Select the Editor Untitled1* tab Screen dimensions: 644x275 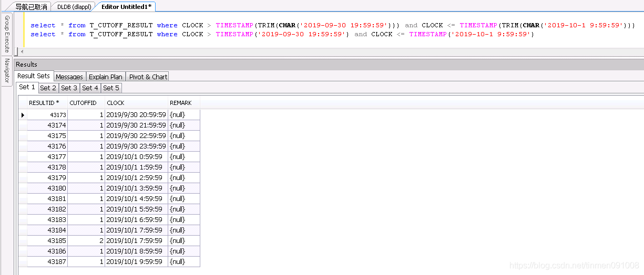(x=127, y=7)
